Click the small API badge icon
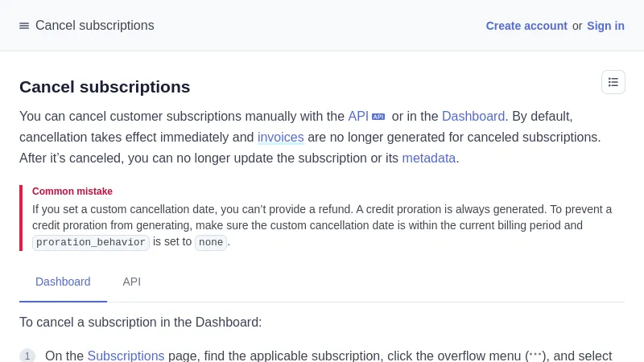Viewport: 644px width, 362px height. 378,117
